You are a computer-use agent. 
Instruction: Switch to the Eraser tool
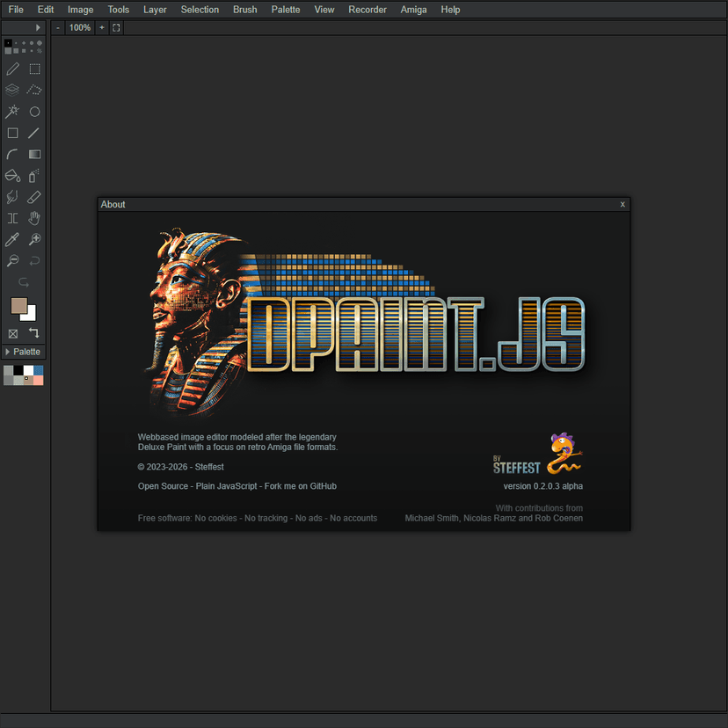click(34, 197)
